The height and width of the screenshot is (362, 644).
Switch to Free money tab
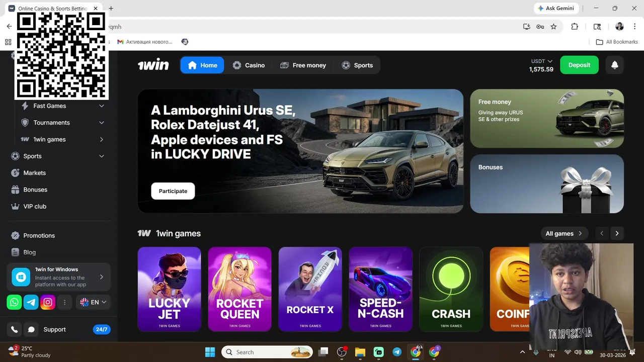click(x=303, y=65)
